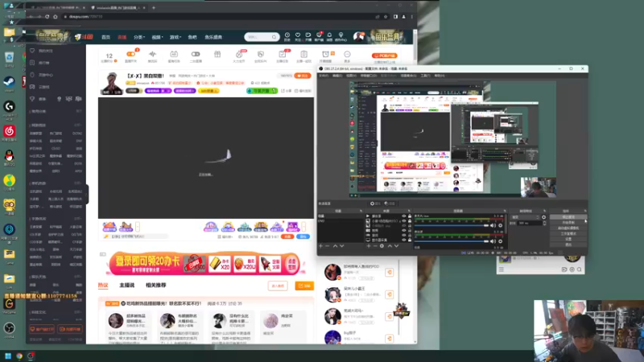Move scene down in OBS Scenes panel

click(x=341, y=246)
